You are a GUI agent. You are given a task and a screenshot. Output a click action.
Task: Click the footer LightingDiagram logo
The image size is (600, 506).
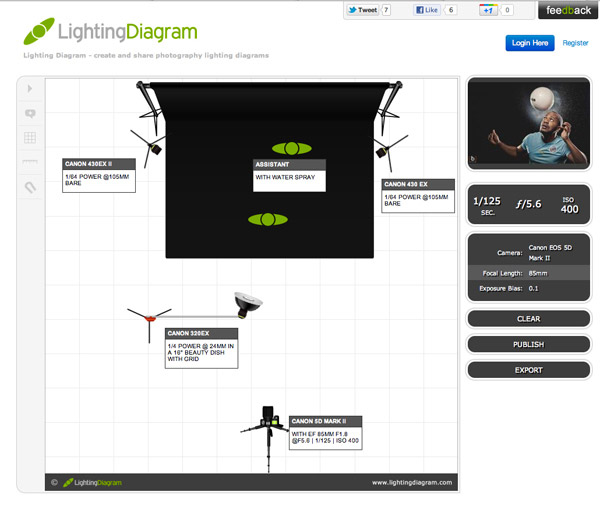[x=92, y=483]
